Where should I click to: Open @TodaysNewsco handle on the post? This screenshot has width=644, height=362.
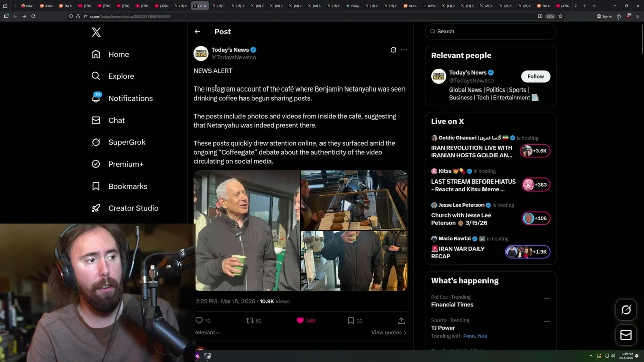pos(233,57)
